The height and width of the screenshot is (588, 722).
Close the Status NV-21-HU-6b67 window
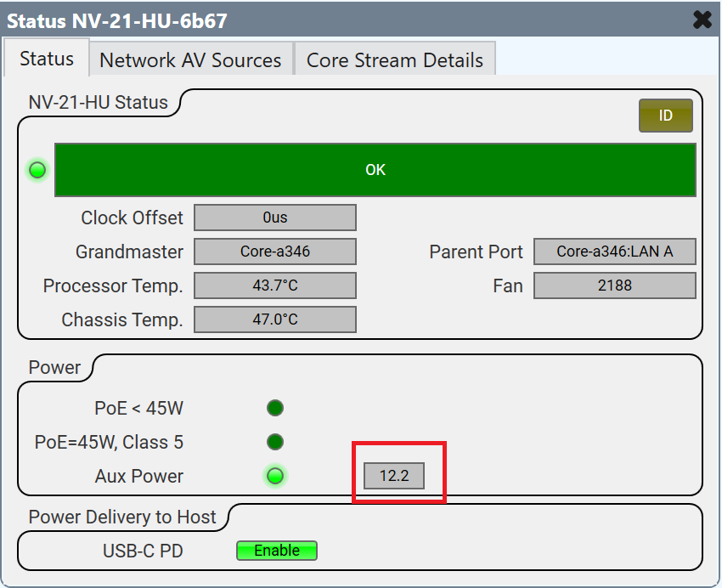pyautogui.click(x=702, y=20)
